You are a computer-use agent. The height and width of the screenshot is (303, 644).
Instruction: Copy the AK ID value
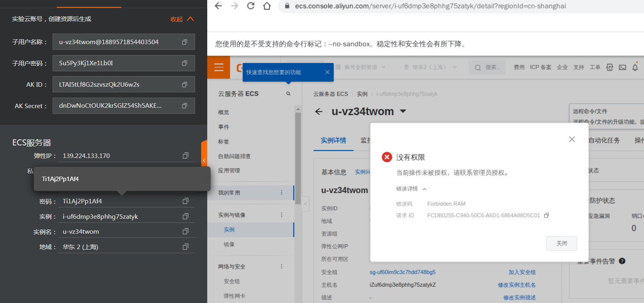point(185,85)
